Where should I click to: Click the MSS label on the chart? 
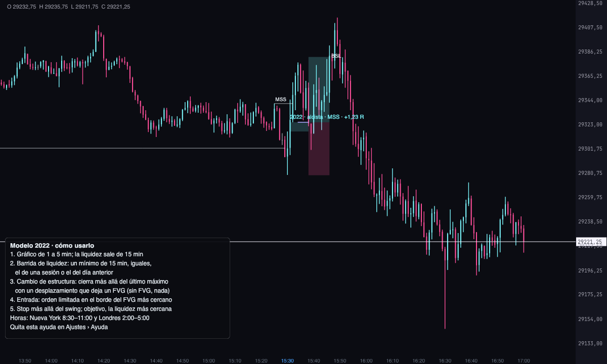pyautogui.click(x=280, y=99)
